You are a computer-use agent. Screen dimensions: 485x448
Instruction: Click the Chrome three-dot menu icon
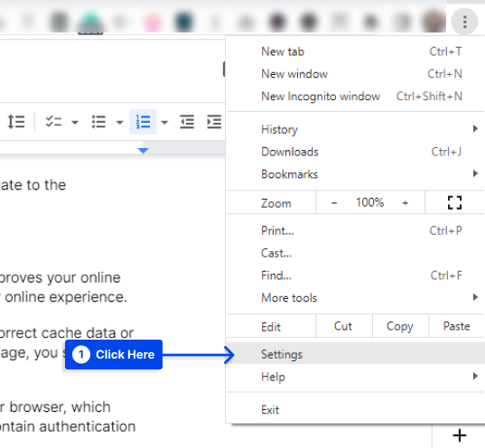[464, 22]
